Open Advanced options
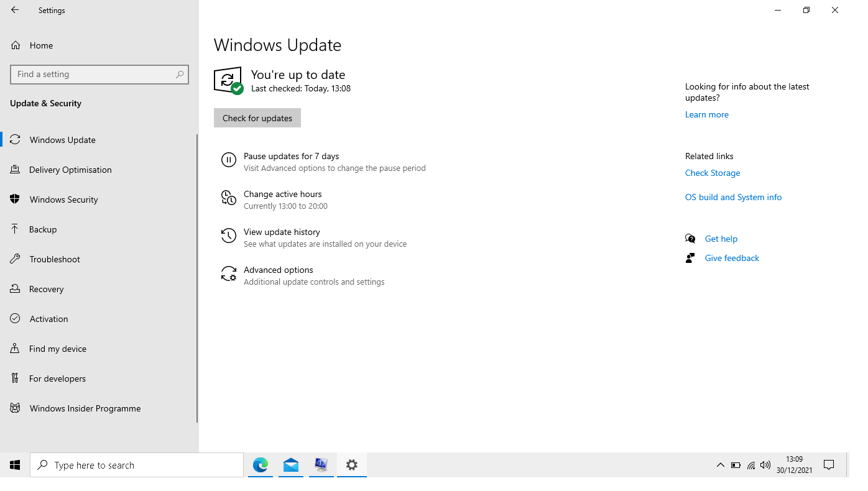Image resolution: width=868 pixels, height=491 pixels. [279, 270]
